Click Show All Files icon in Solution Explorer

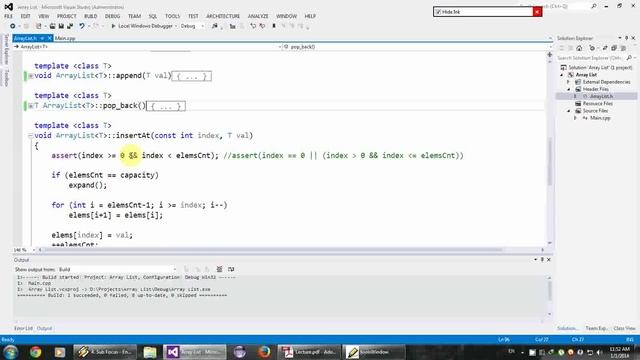tap(623, 48)
